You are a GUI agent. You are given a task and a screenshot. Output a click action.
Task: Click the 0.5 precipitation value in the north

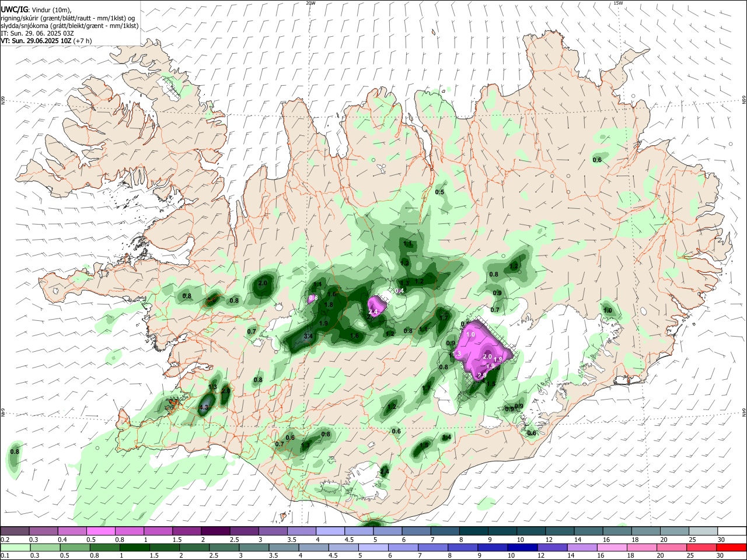point(439,192)
